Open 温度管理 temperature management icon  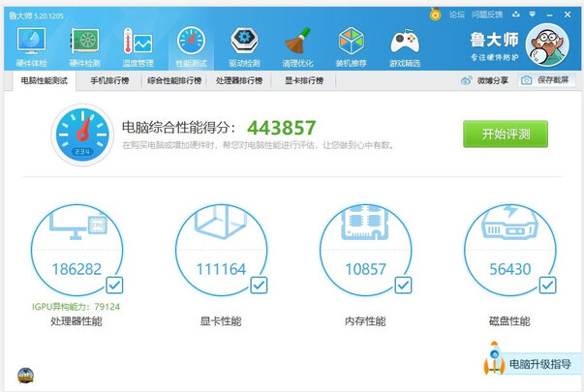[x=138, y=44]
